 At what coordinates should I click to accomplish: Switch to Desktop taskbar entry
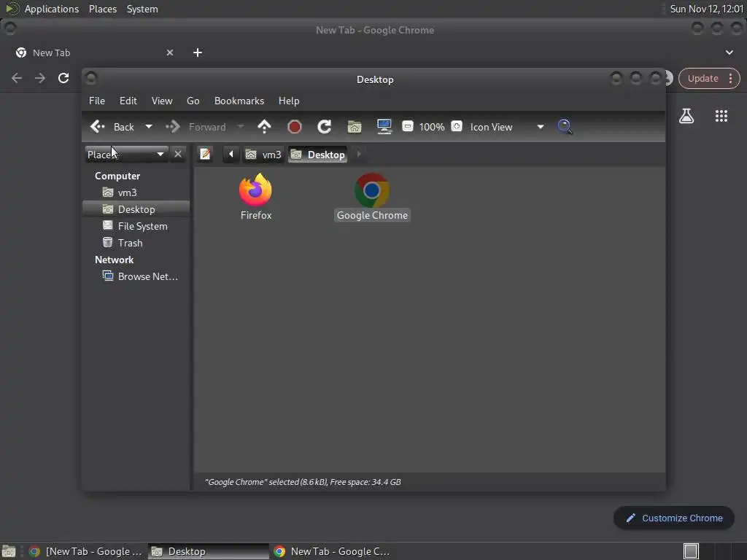tap(208, 551)
